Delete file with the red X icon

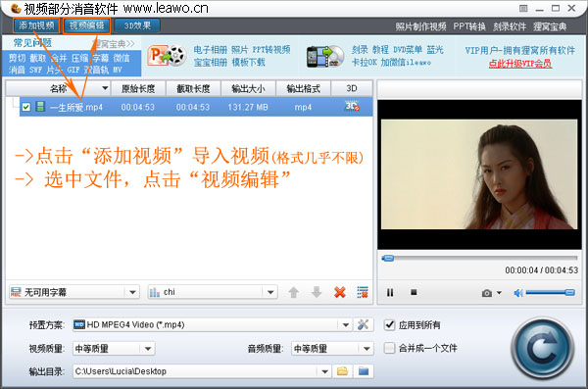(340, 292)
